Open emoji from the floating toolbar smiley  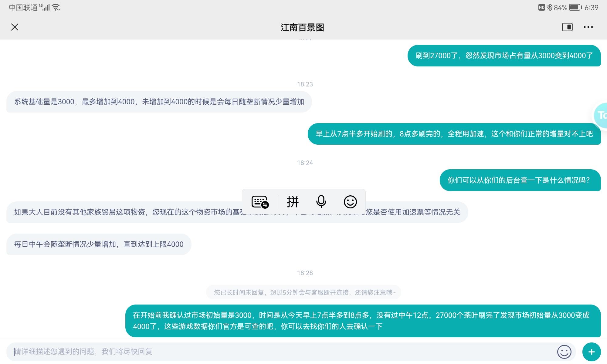tap(350, 202)
